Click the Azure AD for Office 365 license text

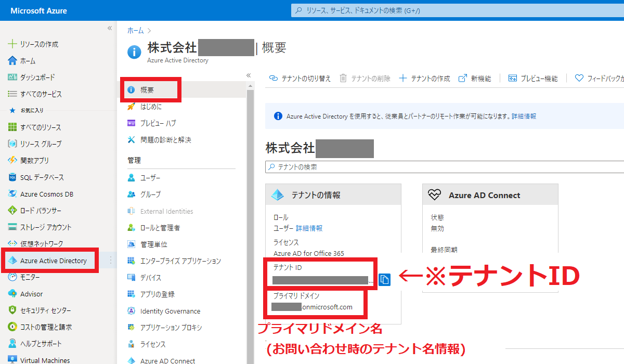(x=309, y=254)
